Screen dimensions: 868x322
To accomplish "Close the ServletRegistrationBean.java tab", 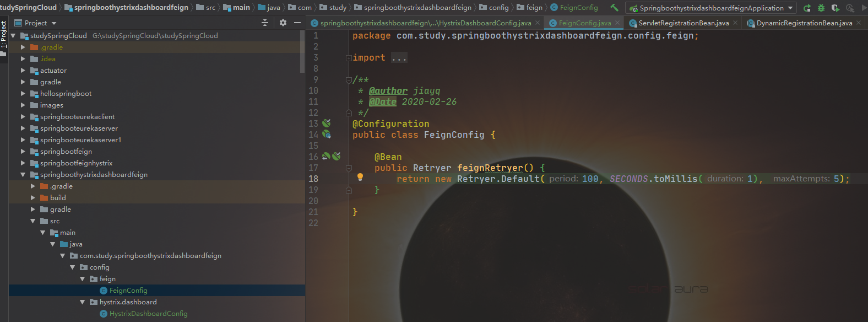I will coord(735,23).
